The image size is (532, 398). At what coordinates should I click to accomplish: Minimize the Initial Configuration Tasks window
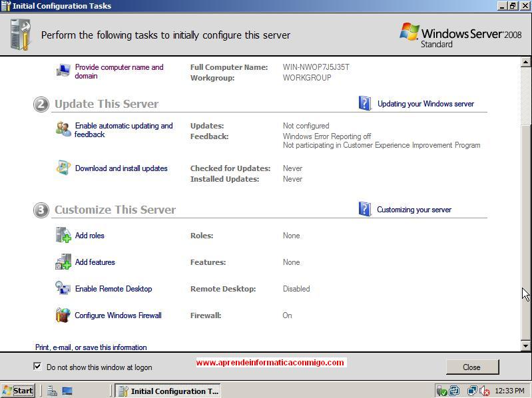(x=503, y=6)
